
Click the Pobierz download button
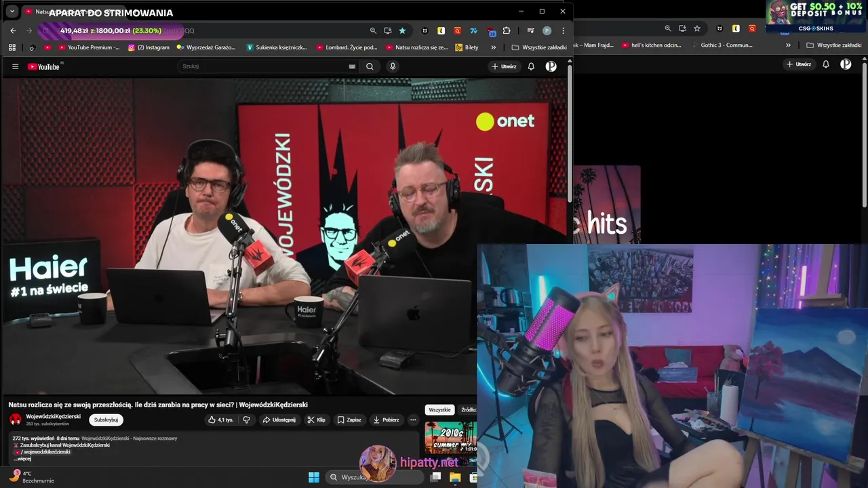click(386, 420)
